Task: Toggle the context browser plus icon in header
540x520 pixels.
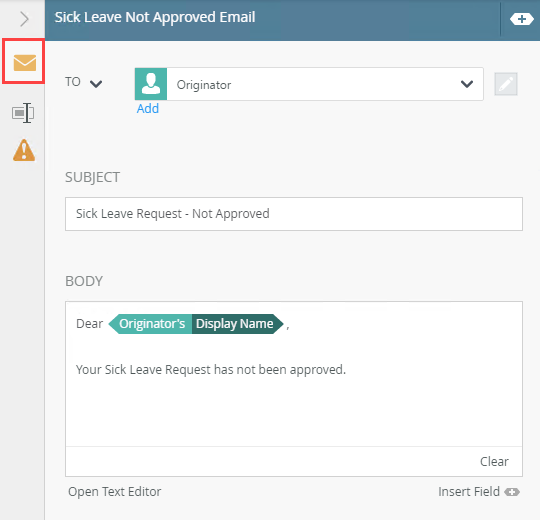Action: coord(522,19)
